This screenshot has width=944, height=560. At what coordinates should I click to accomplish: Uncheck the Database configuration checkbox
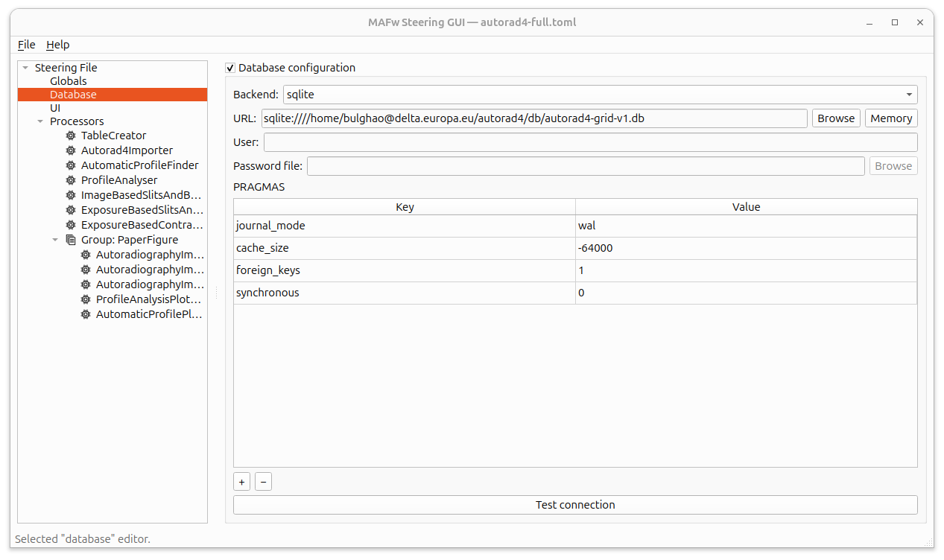coord(230,68)
